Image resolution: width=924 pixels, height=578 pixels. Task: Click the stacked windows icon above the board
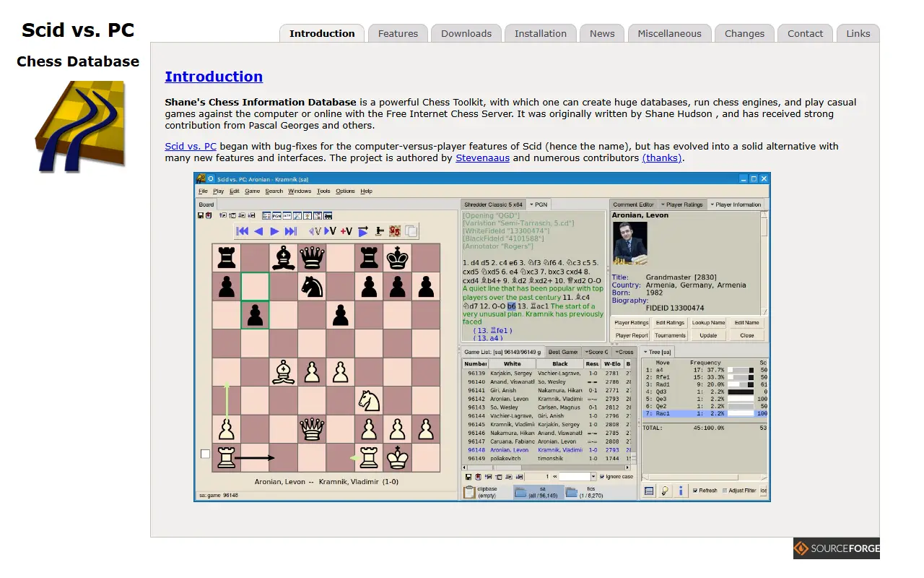click(x=411, y=231)
